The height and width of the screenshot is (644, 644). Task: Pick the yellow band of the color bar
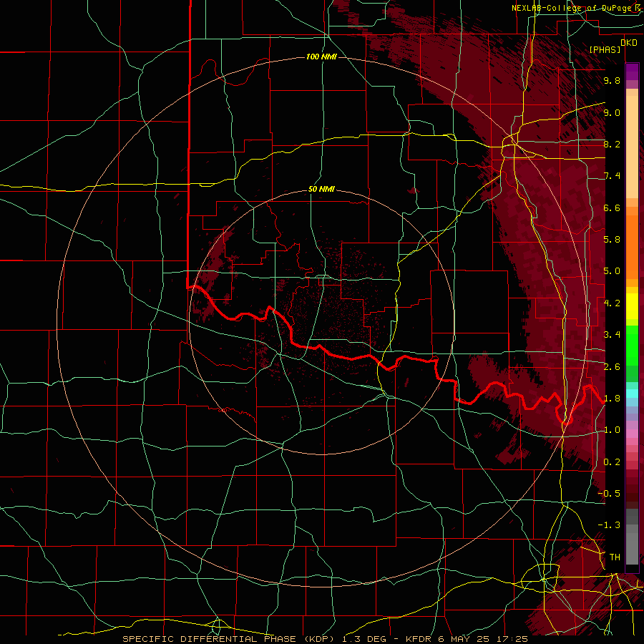tap(632, 306)
